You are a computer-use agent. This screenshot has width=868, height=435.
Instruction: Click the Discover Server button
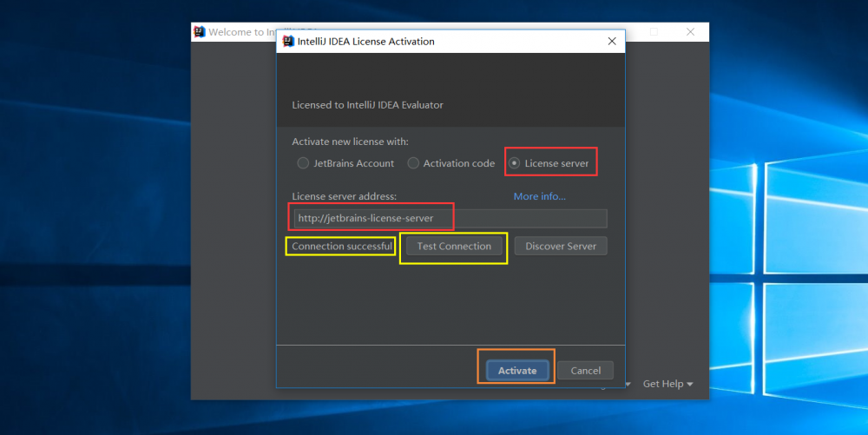561,247
